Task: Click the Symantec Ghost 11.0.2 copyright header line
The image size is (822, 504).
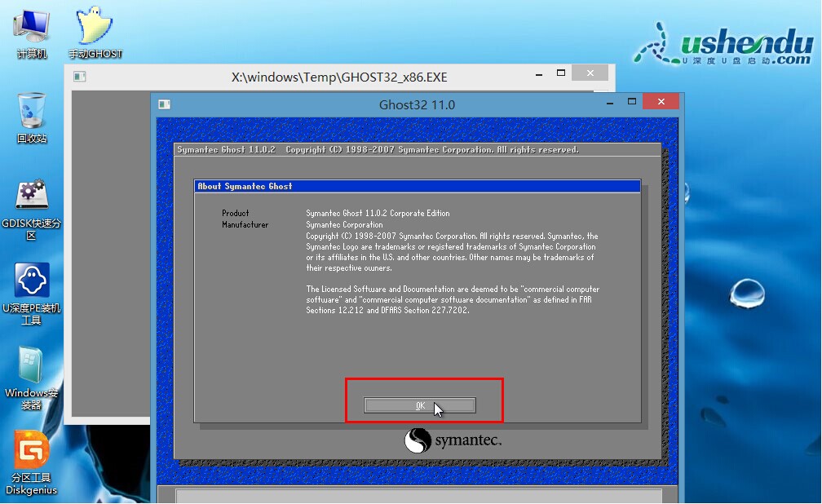Action: 378,150
